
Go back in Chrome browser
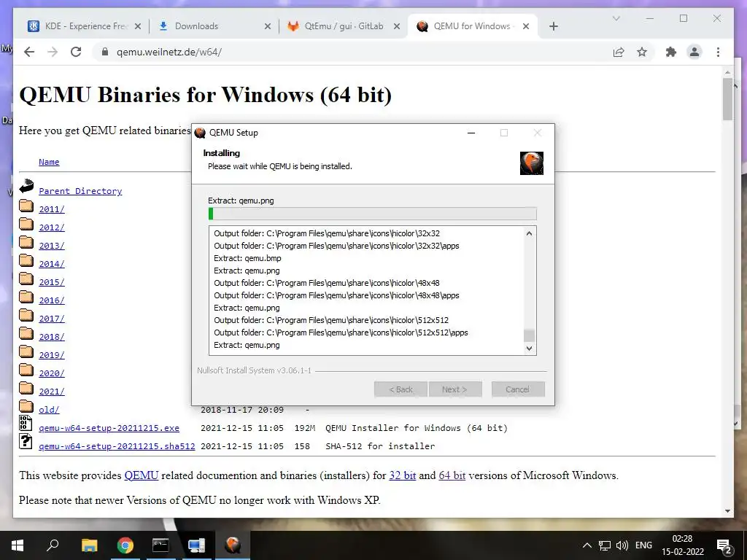tap(29, 52)
